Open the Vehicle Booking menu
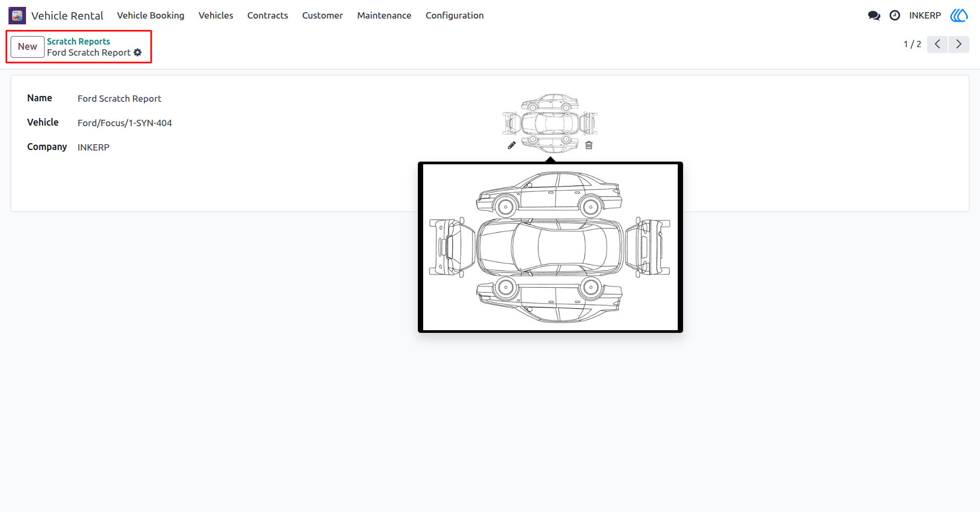The height and width of the screenshot is (512, 980). pos(151,15)
